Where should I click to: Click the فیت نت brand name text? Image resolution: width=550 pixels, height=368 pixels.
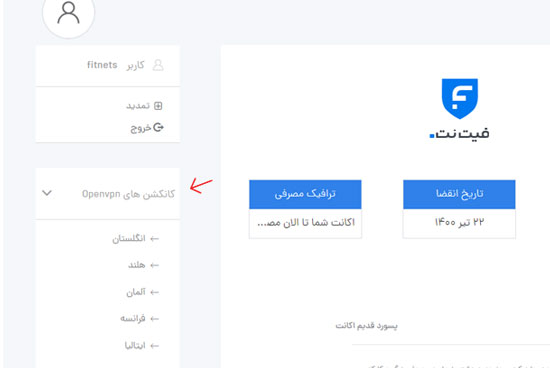pyautogui.click(x=460, y=133)
